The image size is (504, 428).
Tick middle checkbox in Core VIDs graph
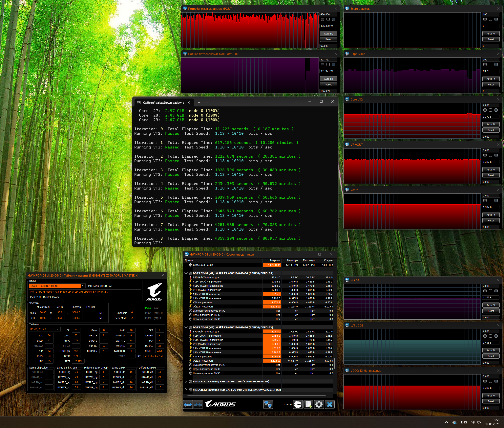point(490,110)
